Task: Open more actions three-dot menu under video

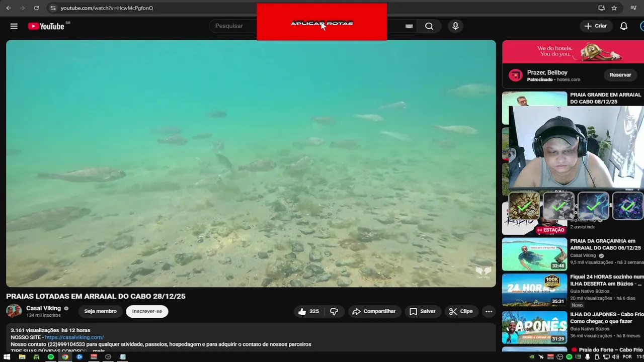Action: [489, 311]
